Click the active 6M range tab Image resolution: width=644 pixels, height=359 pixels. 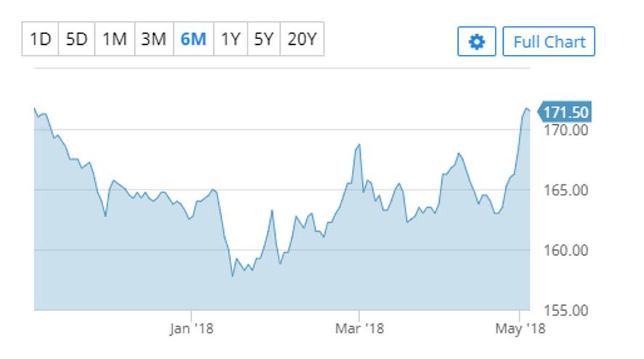(x=194, y=39)
